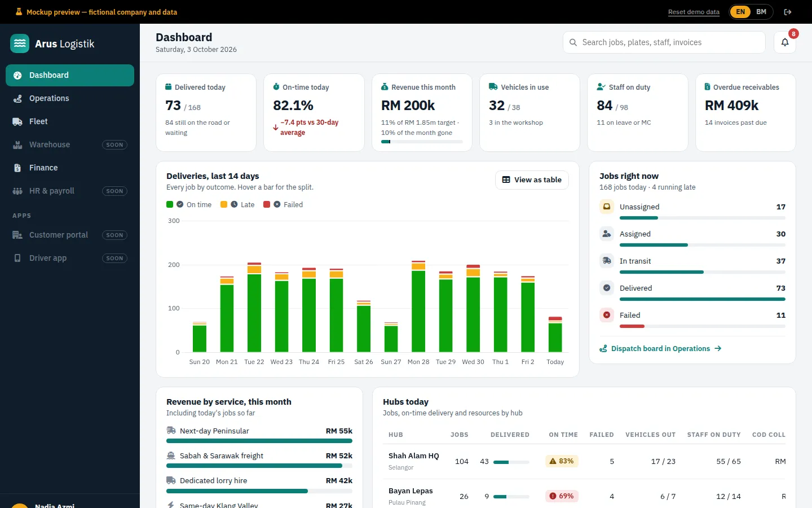Click the Customer portal sidebar item

point(70,235)
